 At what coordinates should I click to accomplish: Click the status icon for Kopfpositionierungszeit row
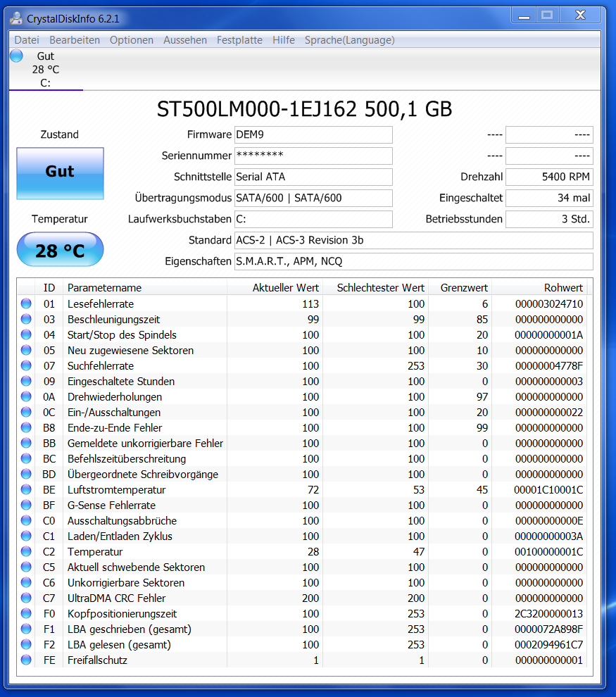click(x=26, y=613)
